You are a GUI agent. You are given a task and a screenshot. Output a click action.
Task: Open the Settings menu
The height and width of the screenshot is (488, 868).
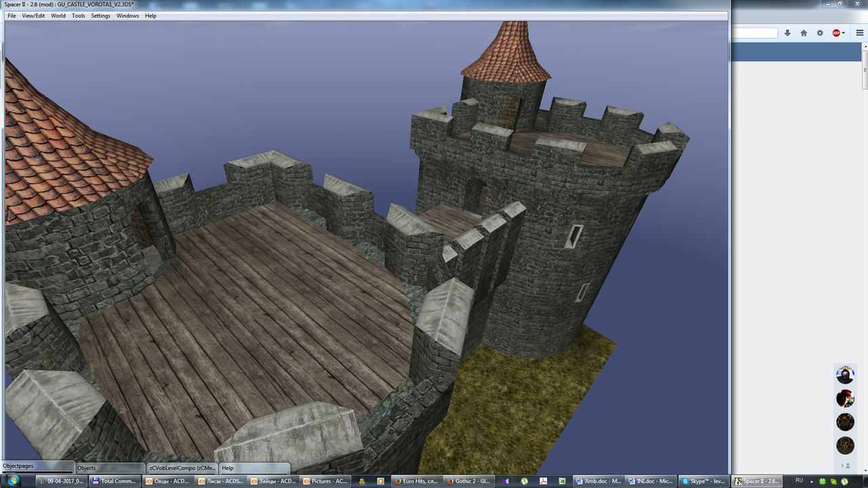100,16
